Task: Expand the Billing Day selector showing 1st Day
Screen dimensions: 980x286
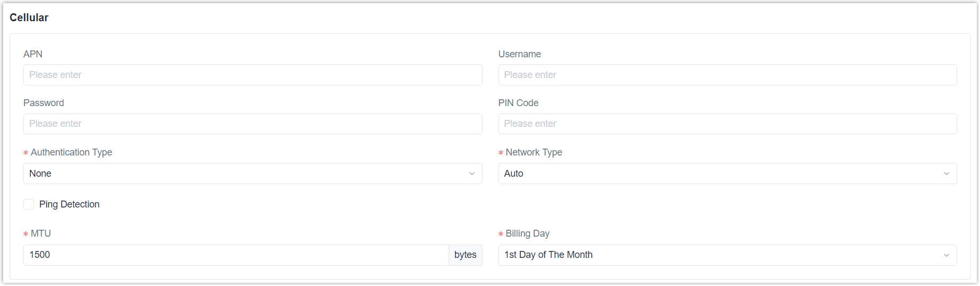Action: point(728,255)
